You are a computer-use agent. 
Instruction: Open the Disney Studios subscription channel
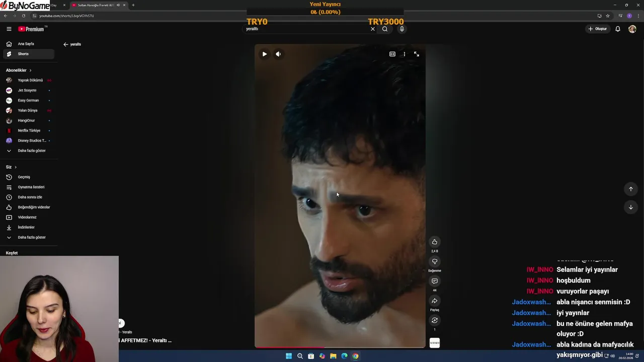[29, 141]
